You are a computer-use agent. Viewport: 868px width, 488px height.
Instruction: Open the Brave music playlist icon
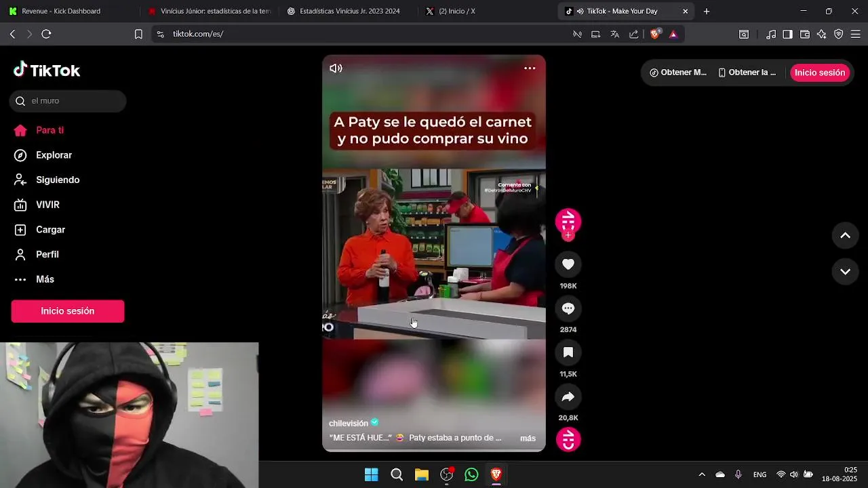tap(771, 34)
